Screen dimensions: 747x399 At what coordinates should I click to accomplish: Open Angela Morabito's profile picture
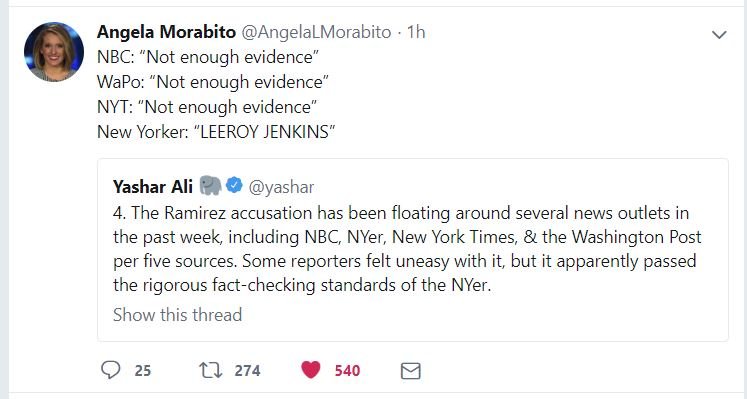pos(54,51)
